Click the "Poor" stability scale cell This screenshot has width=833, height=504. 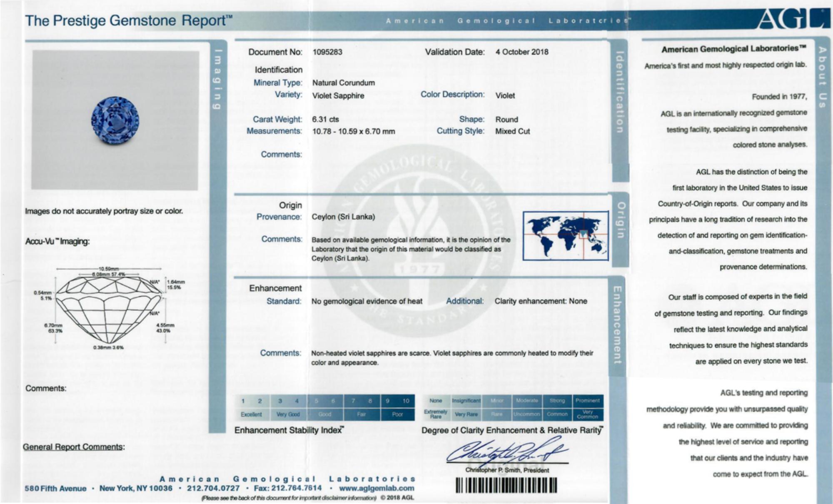[397, 414]
